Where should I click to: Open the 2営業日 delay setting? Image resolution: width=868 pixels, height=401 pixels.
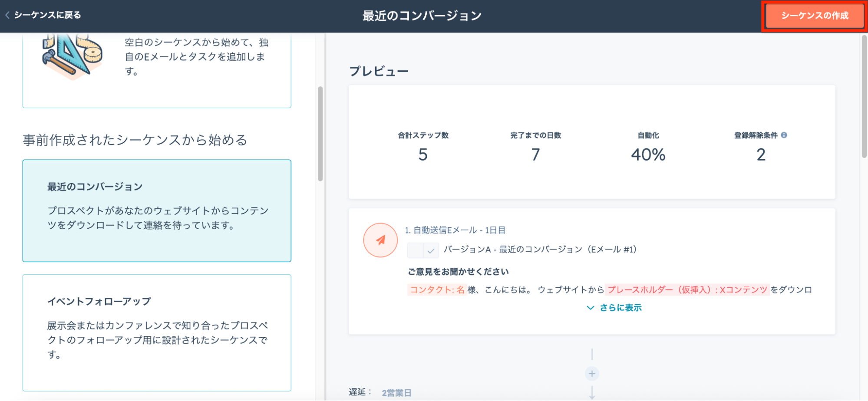(396, 393)
